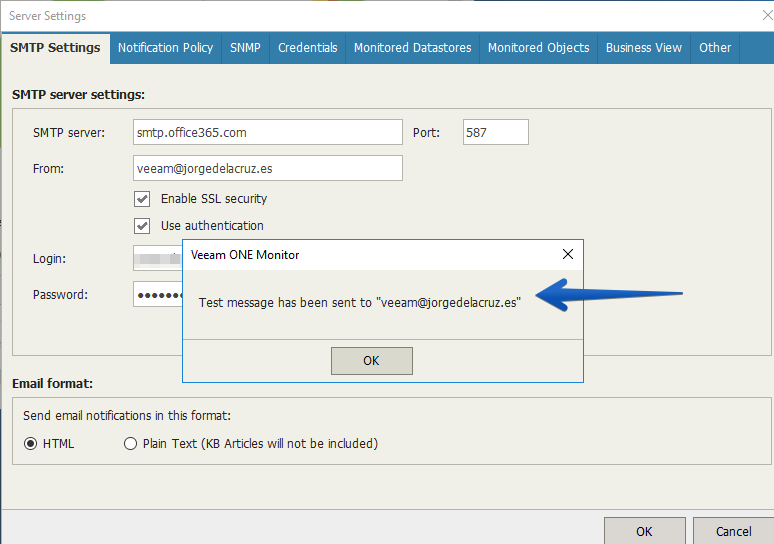Click OK in the Server Settings window
Screen dimensions: 774x544
(x=644, y=531)
